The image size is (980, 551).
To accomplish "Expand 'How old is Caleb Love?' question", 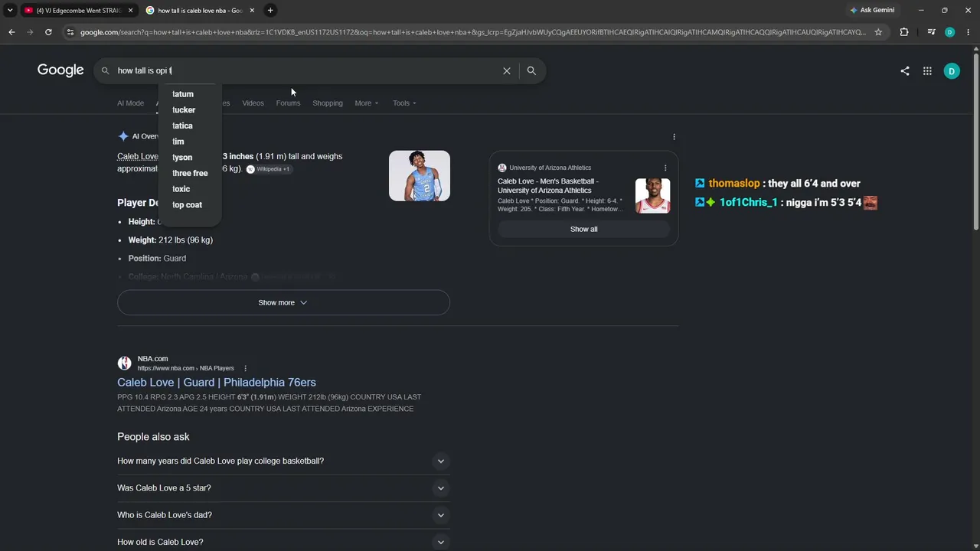I will pyautogui.click(x=283, y=542).
